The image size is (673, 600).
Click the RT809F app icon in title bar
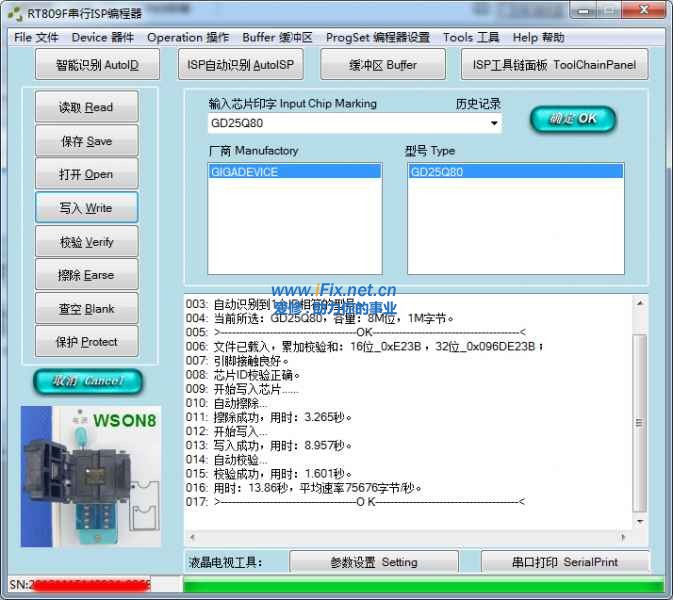pyautogui.click(x=12, y=13)
